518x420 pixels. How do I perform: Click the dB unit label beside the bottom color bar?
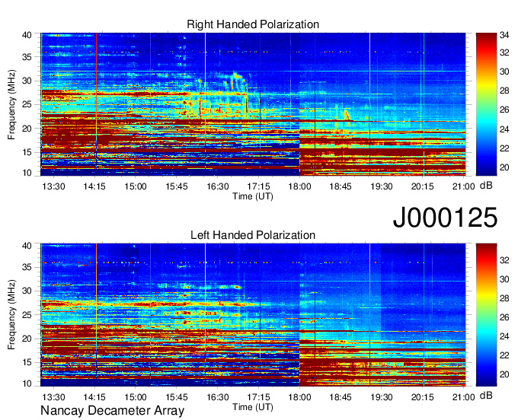pos(486,395)
